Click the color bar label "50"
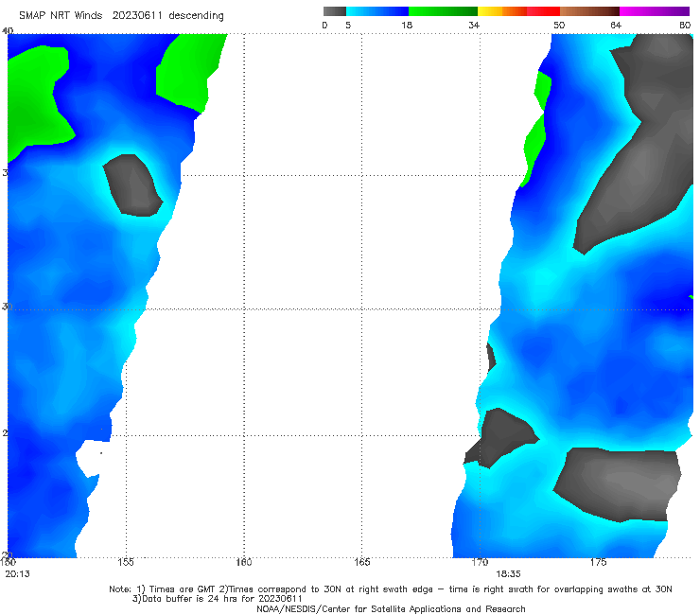The image size is (700, 615). tap(559, 25)
